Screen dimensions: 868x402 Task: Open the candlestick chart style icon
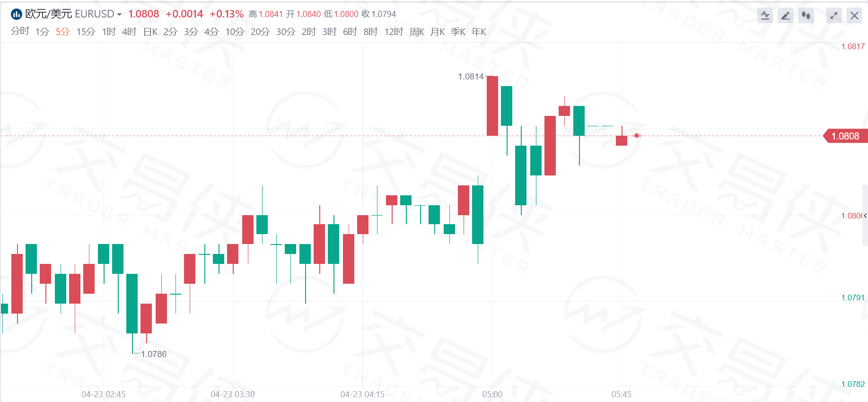pyautogui.click(x=806, y=16)
